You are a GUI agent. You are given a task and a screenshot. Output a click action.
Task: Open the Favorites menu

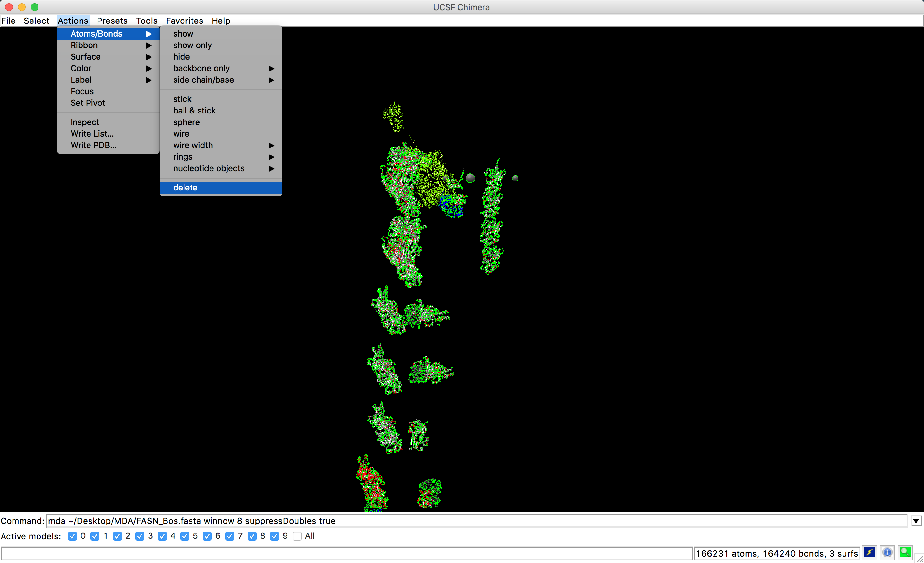pos(184,21)
